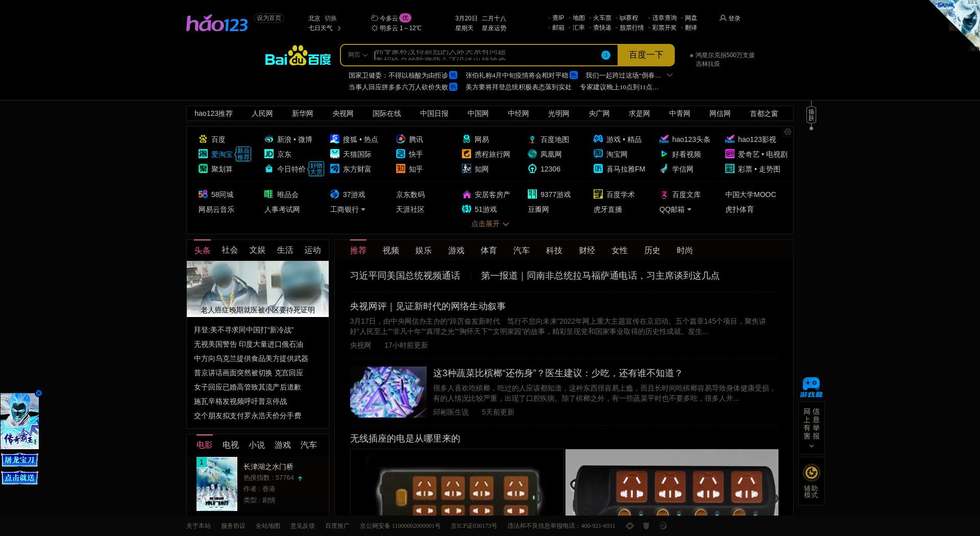980x536 pixels.
Task: Open the 爱淘宝 icon link
Action: (x=203, y=154)
